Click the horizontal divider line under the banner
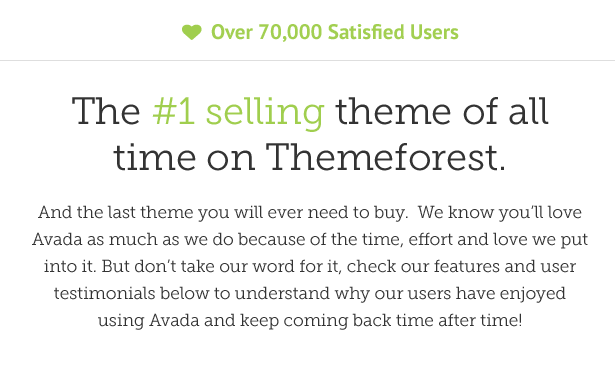This screenshot has width=615, height=366. pos(308,60)
